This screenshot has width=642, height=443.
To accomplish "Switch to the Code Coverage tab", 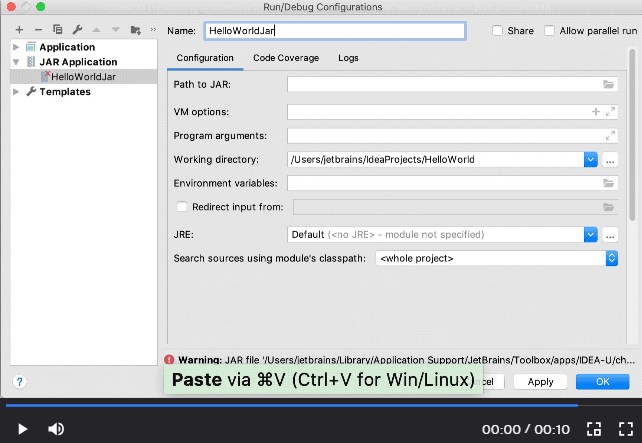I will click(286, 58).
